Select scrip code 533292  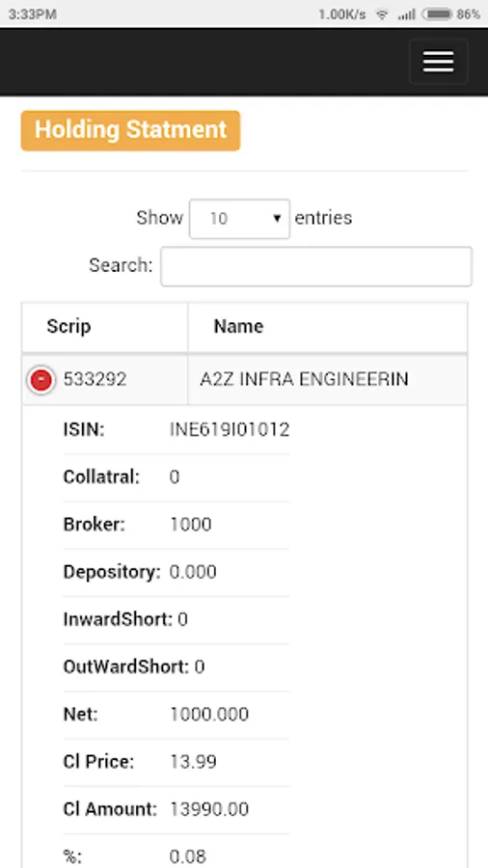coord(95,380)
